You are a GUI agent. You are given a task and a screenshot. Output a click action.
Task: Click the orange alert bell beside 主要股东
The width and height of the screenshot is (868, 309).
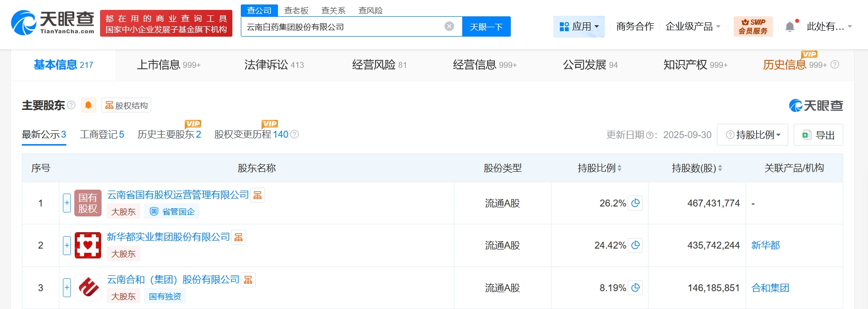88,105
